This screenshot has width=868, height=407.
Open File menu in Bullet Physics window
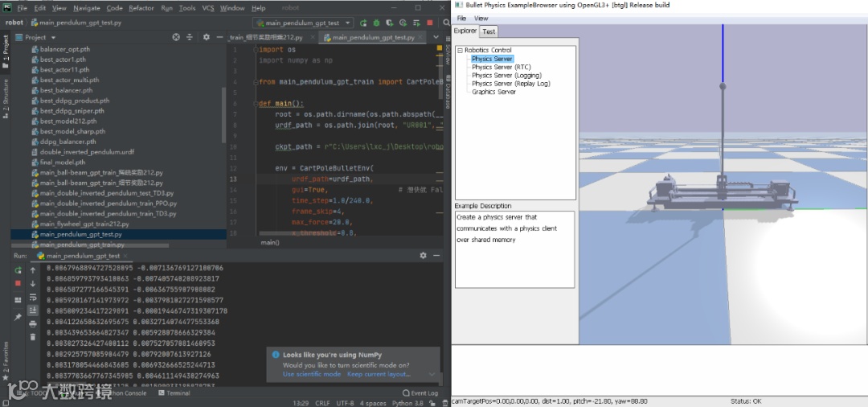[461, 18]
